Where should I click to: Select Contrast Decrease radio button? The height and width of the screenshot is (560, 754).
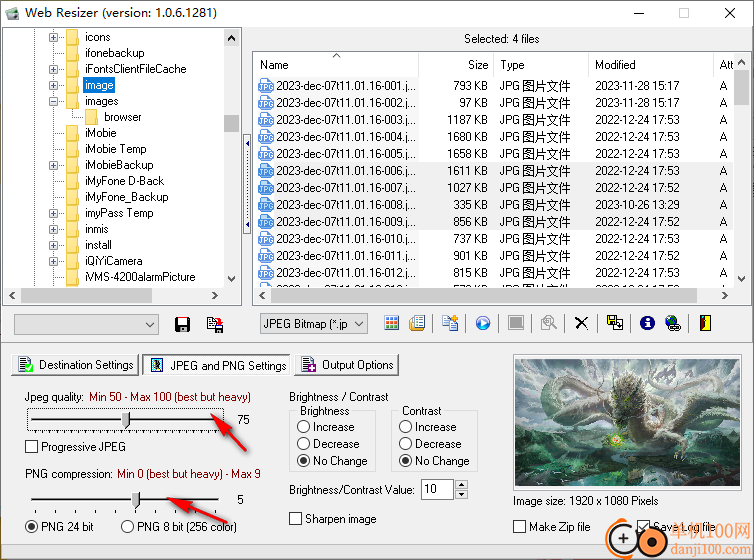[405, 444]
